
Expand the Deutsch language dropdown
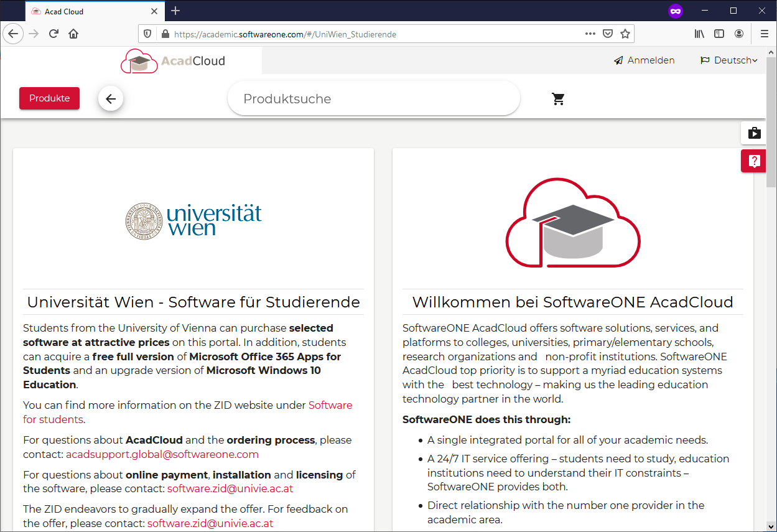point(729,60)
